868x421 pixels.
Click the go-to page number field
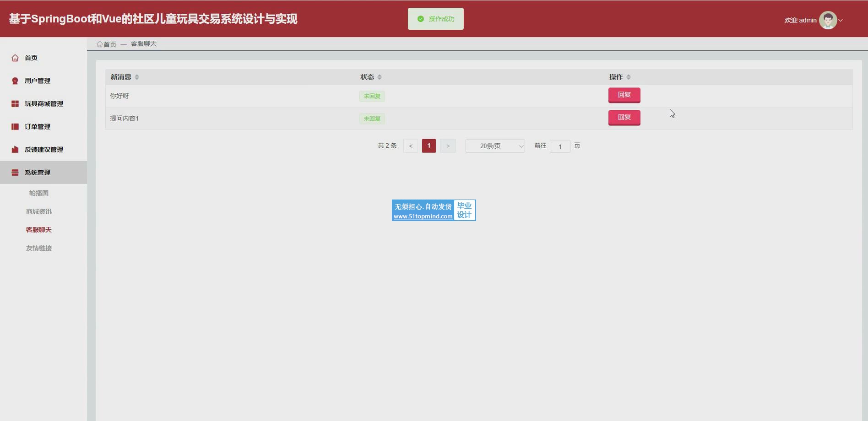pyautogui.click(x=559, y=146)
